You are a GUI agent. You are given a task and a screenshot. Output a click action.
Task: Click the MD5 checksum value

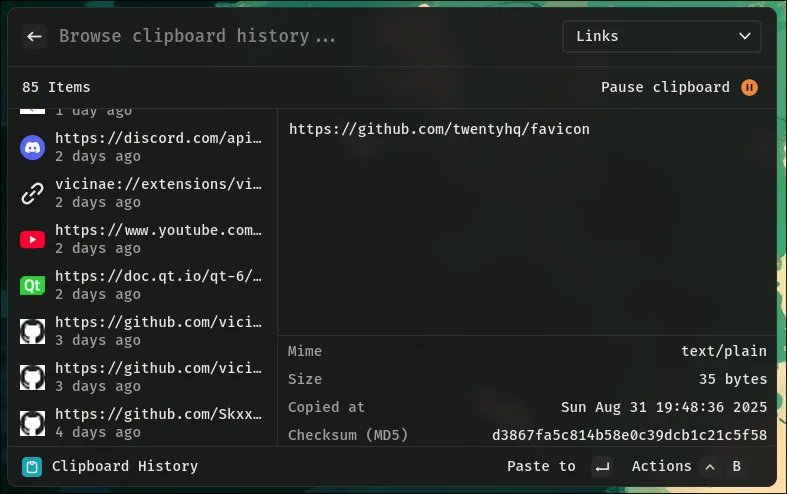click(629, 435)
